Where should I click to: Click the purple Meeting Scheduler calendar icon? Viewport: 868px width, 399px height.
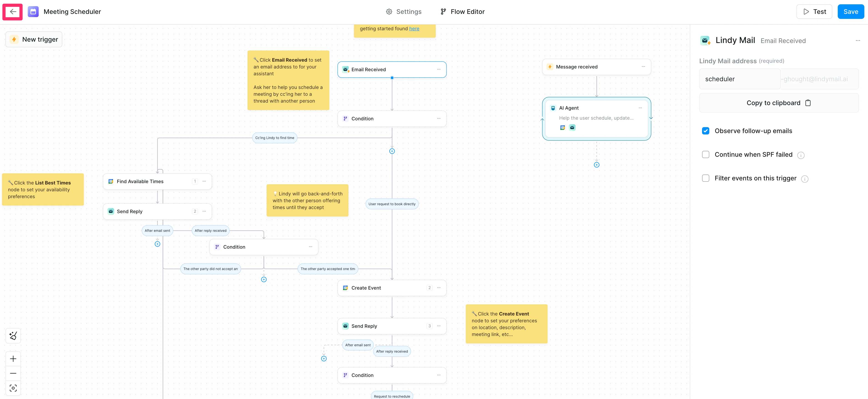click(33, 12)
